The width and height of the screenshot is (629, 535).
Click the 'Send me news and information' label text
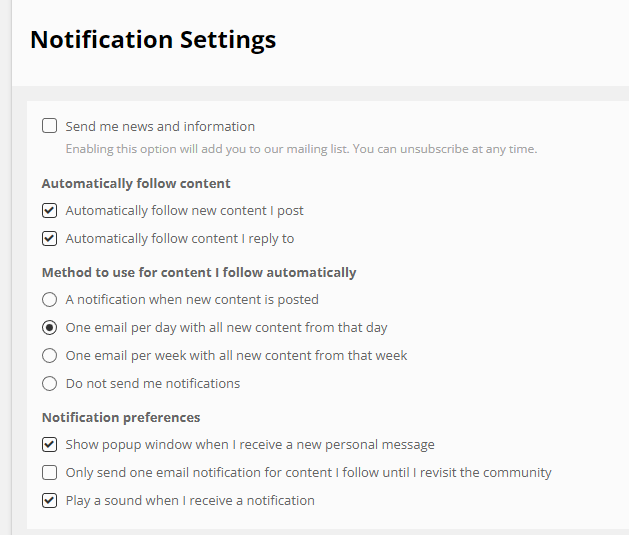(x=160, y=126)
